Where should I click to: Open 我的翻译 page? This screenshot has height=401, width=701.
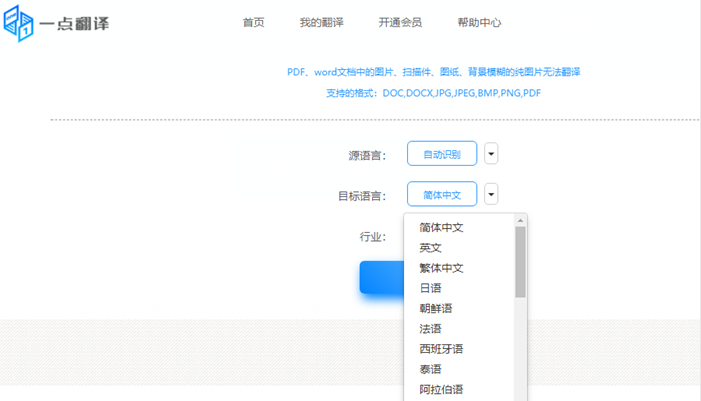click(x=321, y=22)
